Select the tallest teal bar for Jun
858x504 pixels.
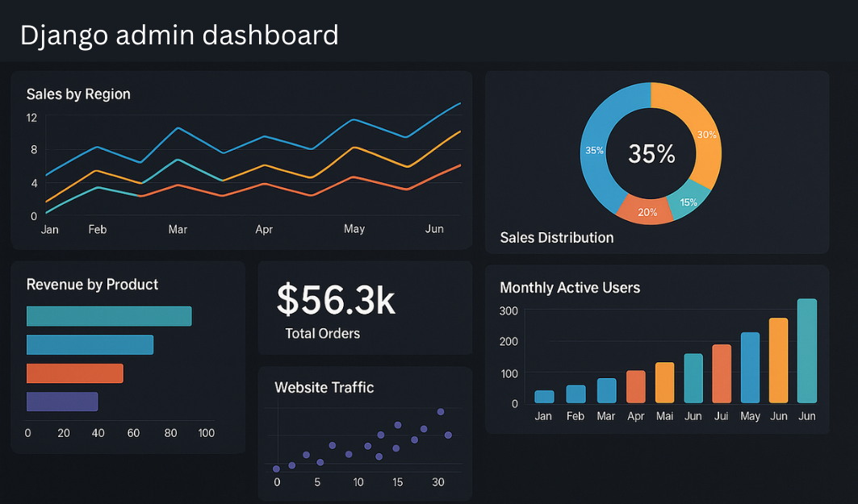[x=806, y=351]
